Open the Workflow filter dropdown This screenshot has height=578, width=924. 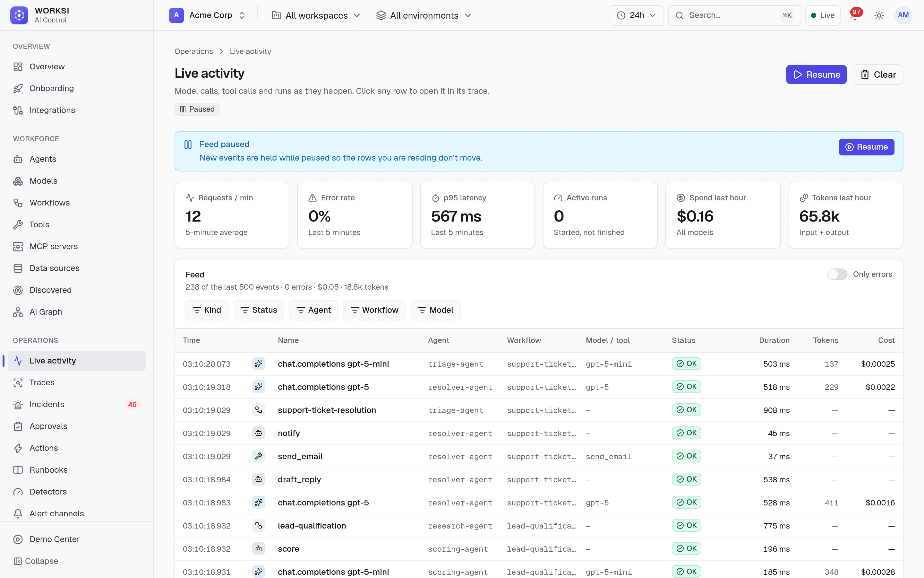[374, 310]
